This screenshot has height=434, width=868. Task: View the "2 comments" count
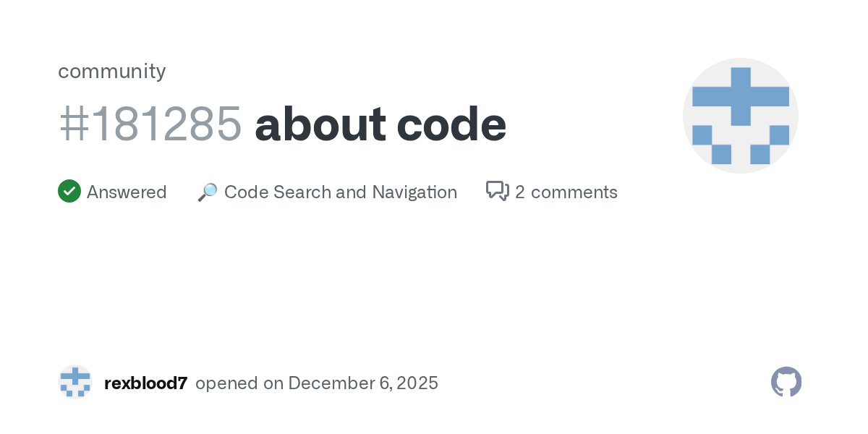(566, 192)
